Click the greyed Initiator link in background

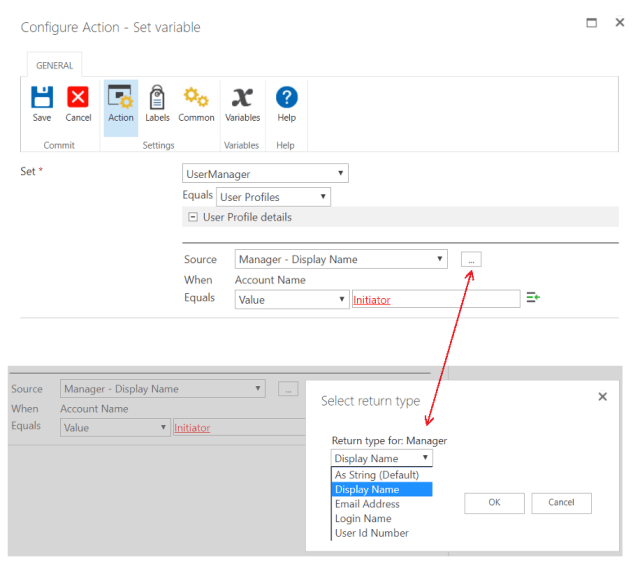coord(192,428)
